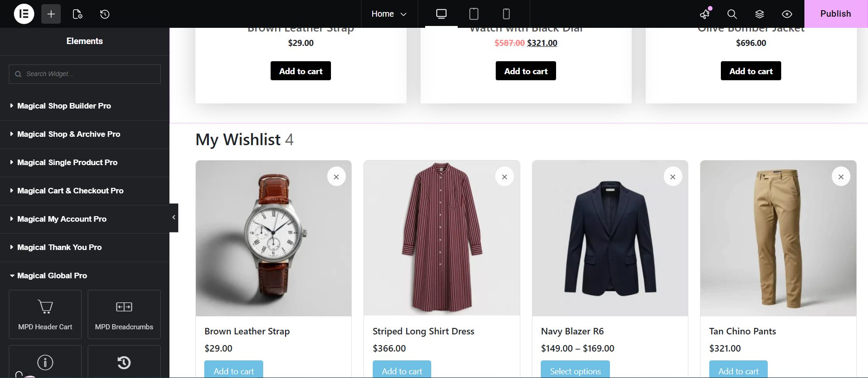The image size is (868, 378).
Task: Click the add element plus icon
Action: pyautogui.click(x=51, y=14)
